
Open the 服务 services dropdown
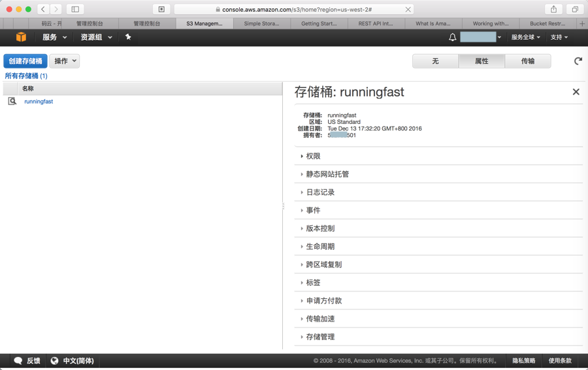pyautogui.click(x=54, y=37)
